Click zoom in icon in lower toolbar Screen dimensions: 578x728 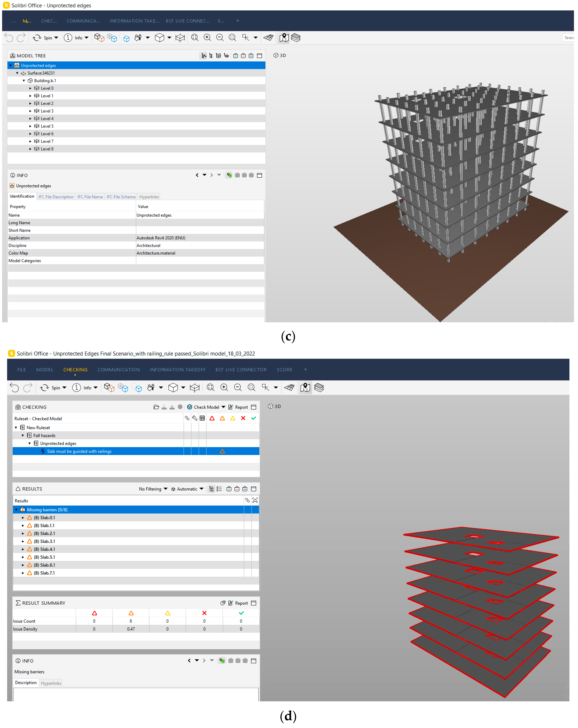[224, 388]
